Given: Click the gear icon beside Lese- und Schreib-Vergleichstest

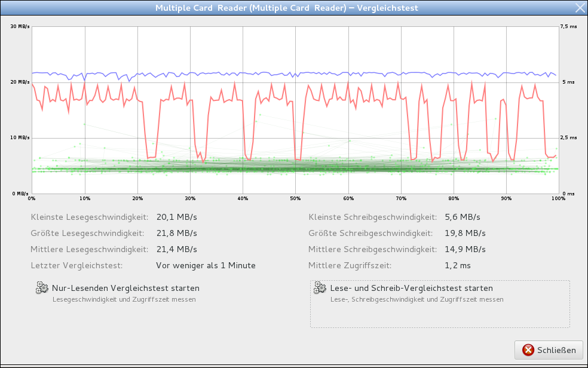Looking at the screenshot, I should (320, 288).
